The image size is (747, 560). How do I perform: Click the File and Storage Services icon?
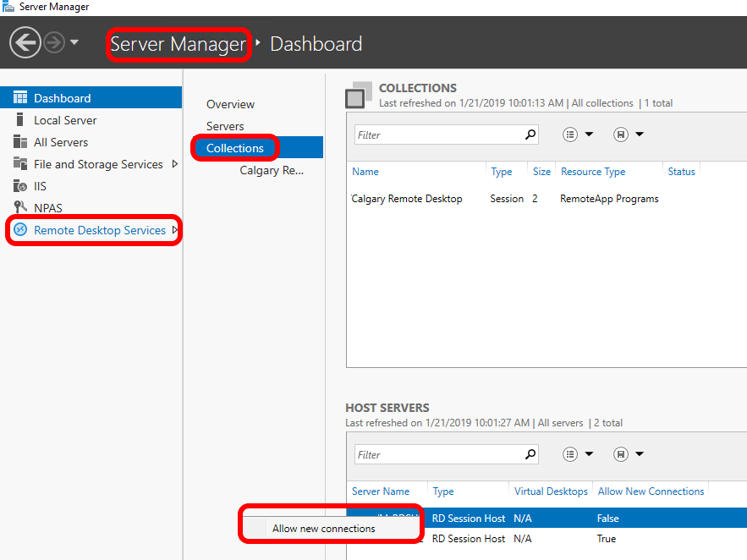pos(20,164)
